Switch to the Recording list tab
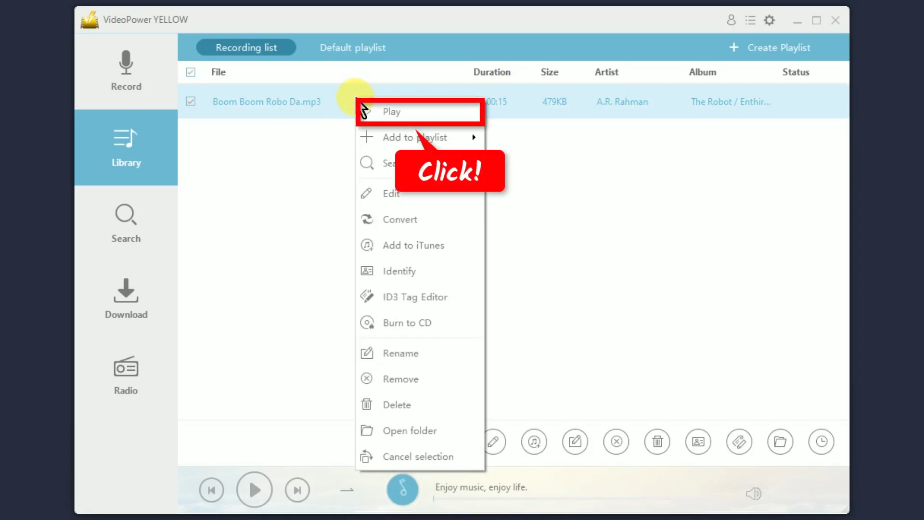This screenshot has width=924, height=520. click(246, 48)
